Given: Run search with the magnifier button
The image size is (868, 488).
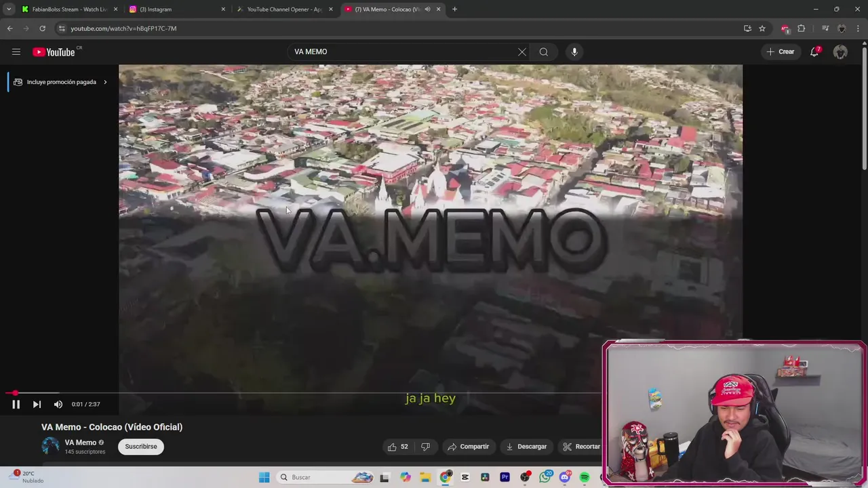Looking at the screenshot, I should point(544,52).
